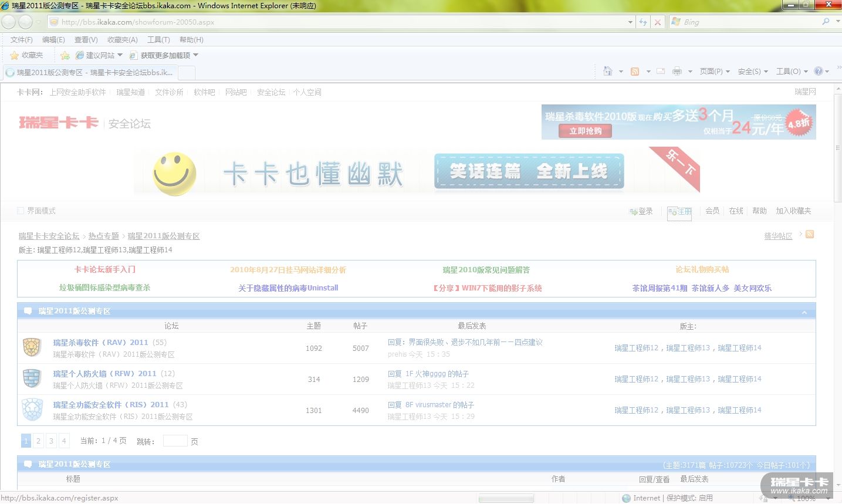Open the 瑞星全功能安全软件（RIS）2011 forum link
This screenshot has width=842, height=504.
click(111, 405)
